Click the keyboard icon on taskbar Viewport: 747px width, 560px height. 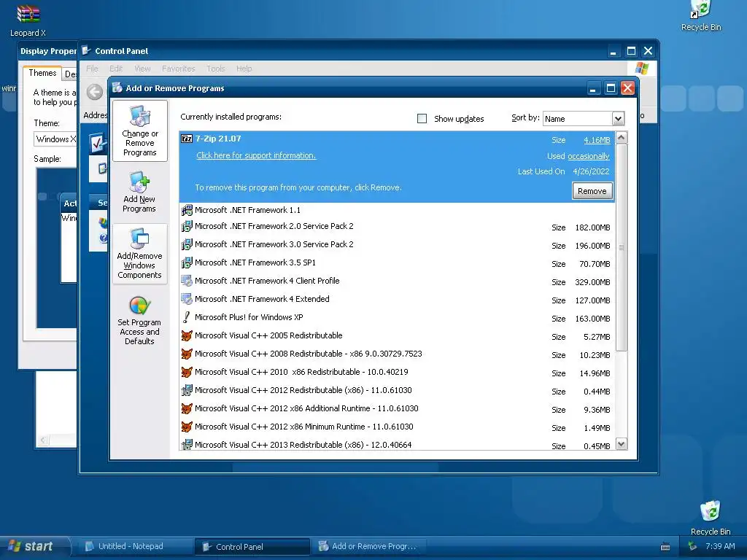[x=665, y=547]
